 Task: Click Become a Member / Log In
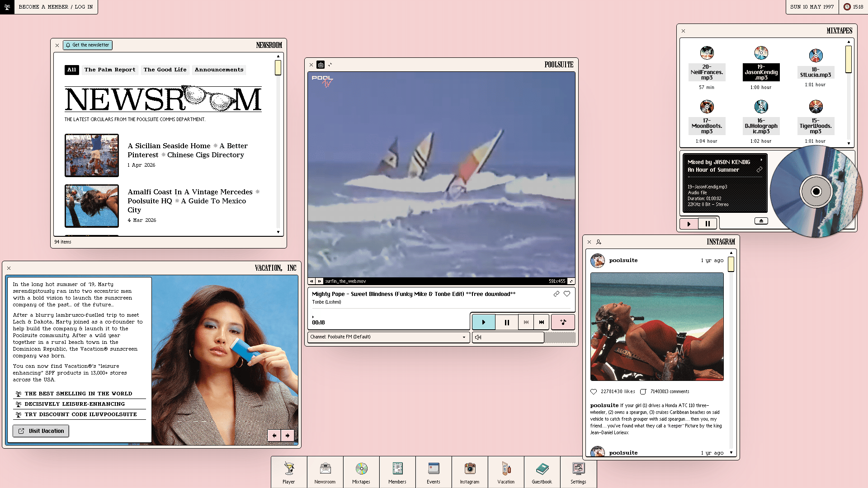pos(56,7)
